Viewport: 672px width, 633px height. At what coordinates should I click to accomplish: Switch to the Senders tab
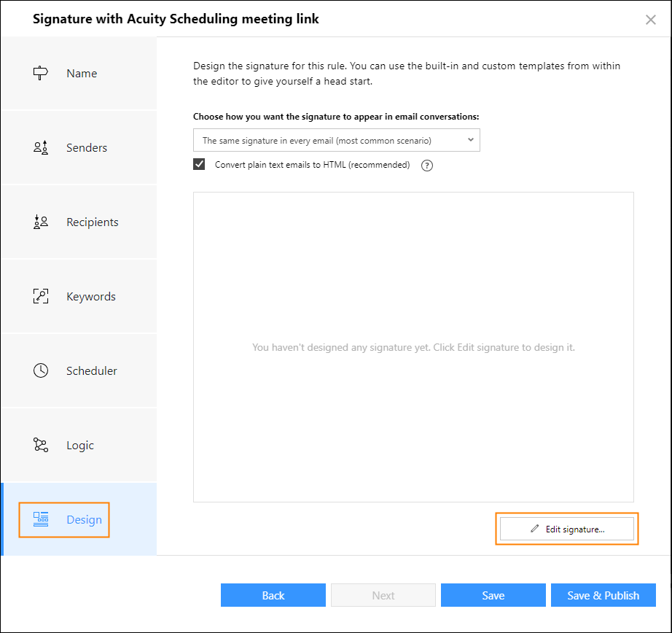pyautogui.click(x=79, y=147)
